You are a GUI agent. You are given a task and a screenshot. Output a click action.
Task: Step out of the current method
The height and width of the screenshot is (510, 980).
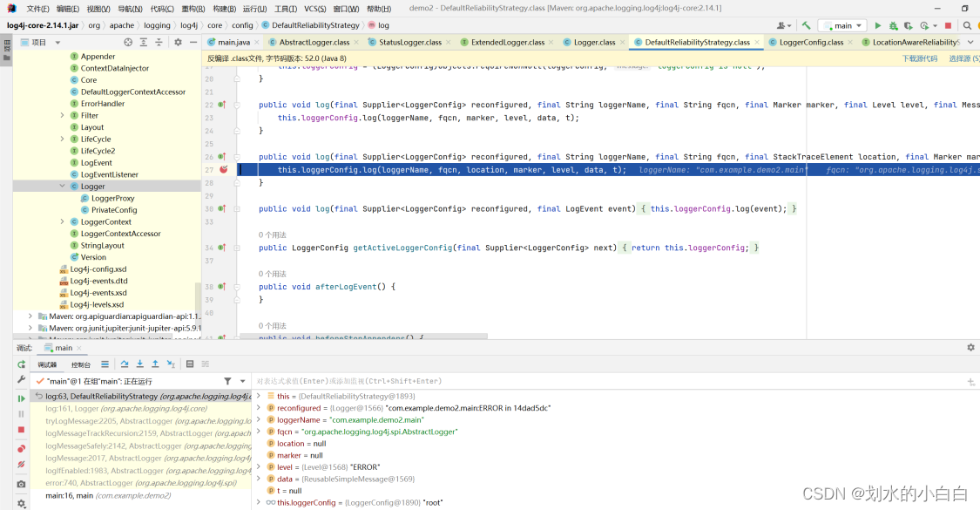pyautogui.click(x=155, y=364)
